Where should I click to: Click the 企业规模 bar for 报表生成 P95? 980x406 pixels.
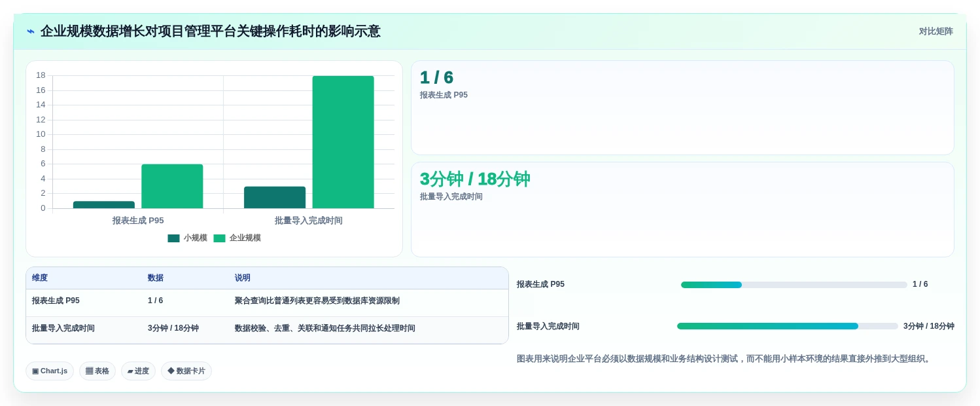[x=172, y=187]
